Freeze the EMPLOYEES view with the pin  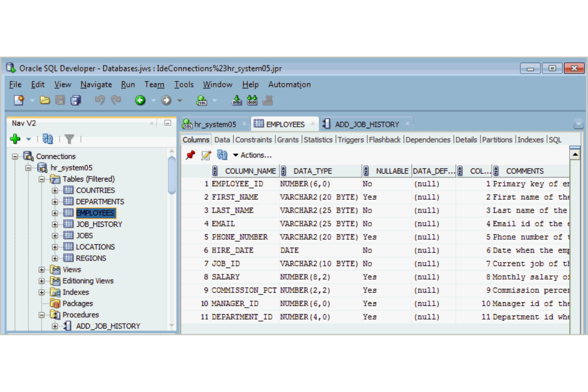coord(191,155)
